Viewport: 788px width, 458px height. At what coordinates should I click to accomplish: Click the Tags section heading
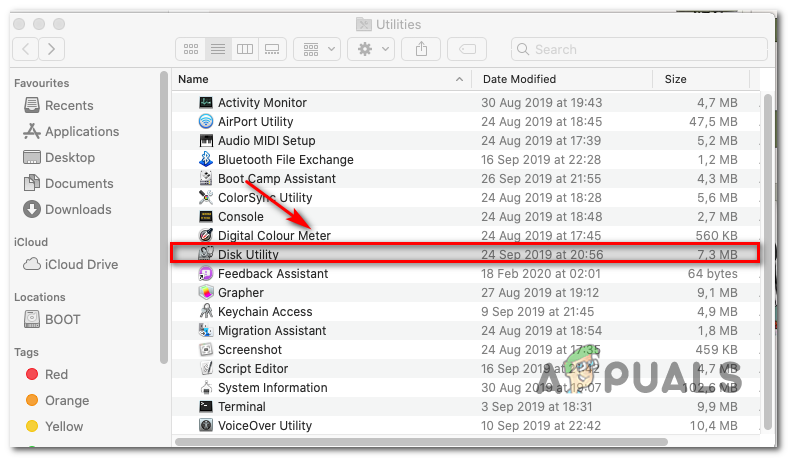tap(26, 352)
